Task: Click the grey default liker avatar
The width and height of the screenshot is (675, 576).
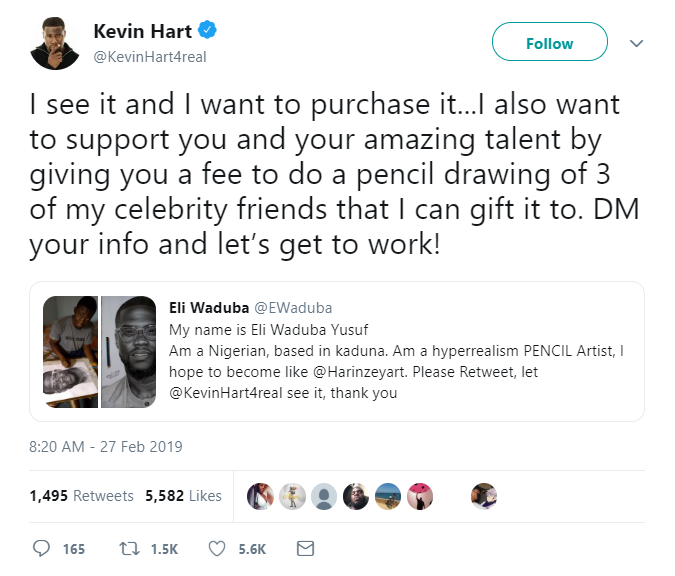Action: tap(323, 496)
